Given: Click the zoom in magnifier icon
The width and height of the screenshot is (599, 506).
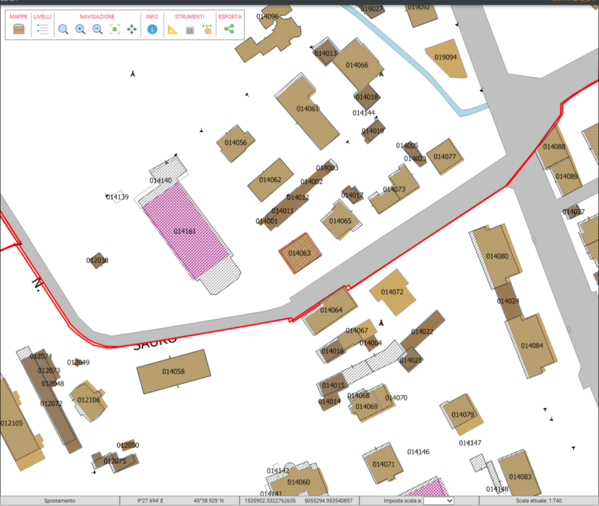Looking at the screenshot, I should point(80,29).
